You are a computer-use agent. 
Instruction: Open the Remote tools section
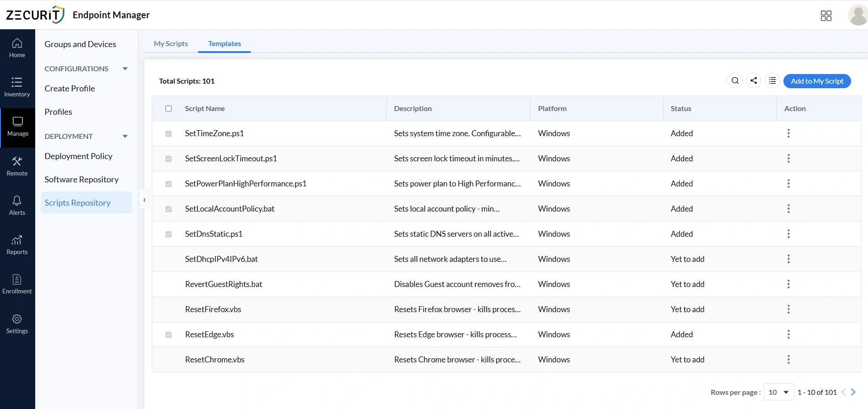(x=17, y=167)
